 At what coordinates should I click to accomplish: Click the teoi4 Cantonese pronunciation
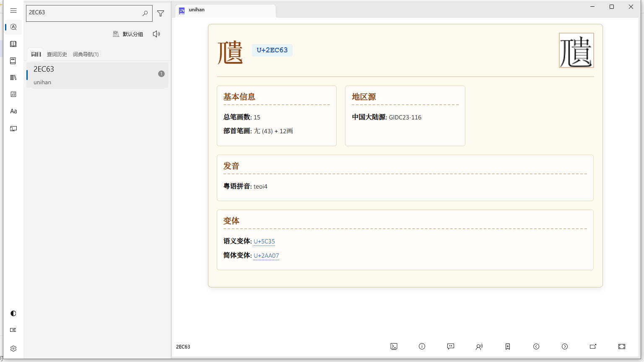pos(260,186)
